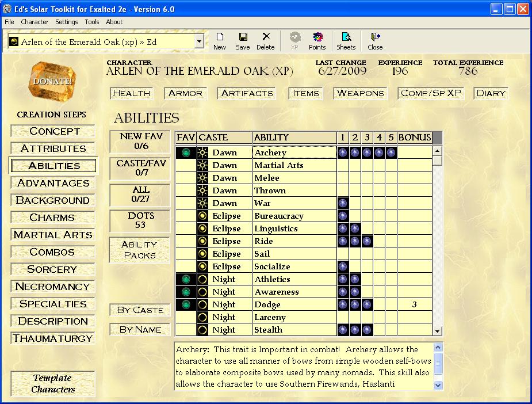Delete the current character via toolbar
The height and width of the screenshot is (404, 532).
point(265,41)
